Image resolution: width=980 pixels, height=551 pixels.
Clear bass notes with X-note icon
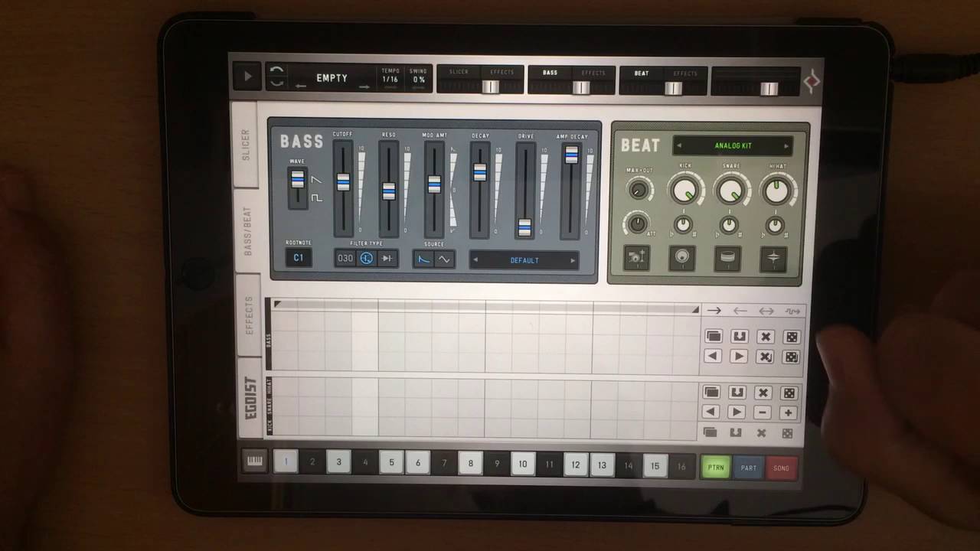[765, 357]
